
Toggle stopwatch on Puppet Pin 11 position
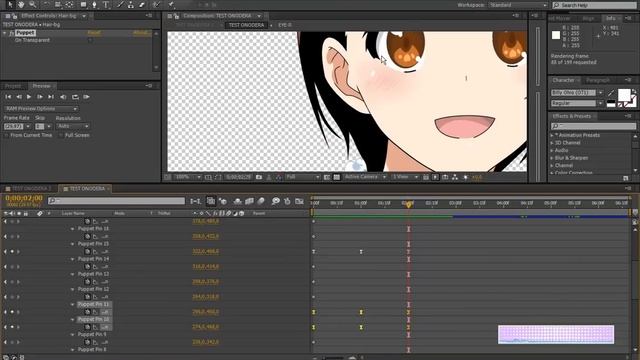click(87, 312)
